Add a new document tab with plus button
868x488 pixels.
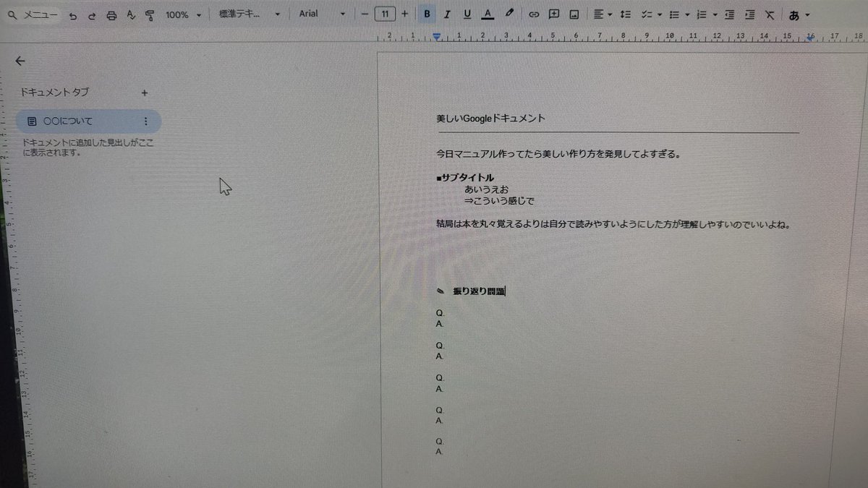click(x=145, y=93)
